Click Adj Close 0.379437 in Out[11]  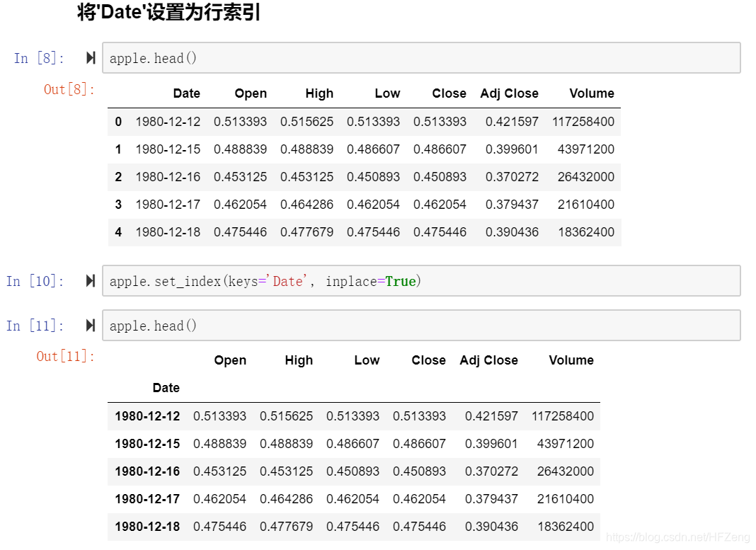point(491,499)
